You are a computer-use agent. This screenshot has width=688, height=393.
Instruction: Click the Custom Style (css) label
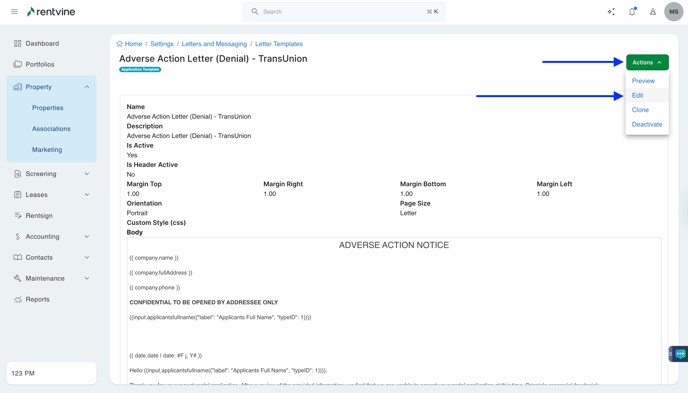[x=156, y=223]
